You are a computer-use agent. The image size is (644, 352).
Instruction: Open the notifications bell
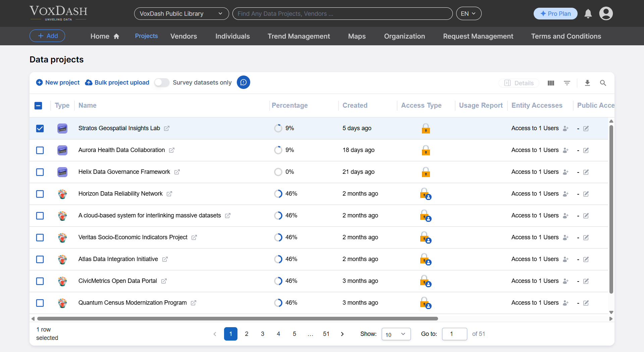(x=588, y=14)
